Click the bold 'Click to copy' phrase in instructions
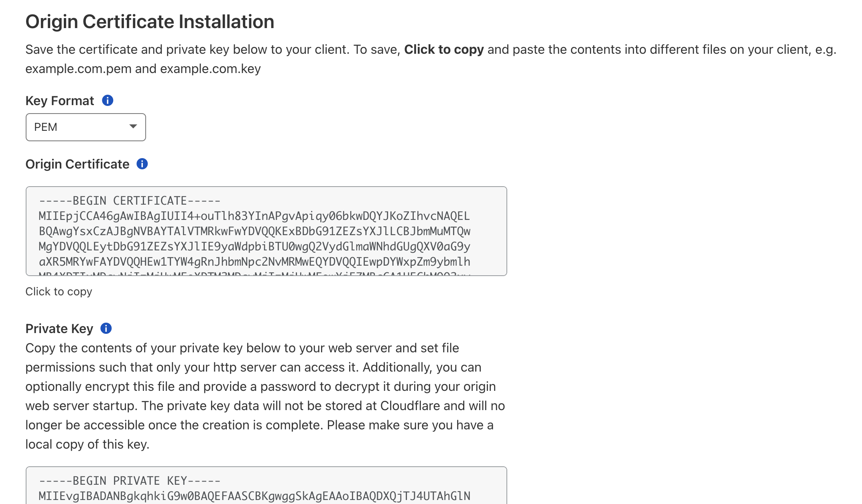 pyautogui.click(x=444, y=49)
